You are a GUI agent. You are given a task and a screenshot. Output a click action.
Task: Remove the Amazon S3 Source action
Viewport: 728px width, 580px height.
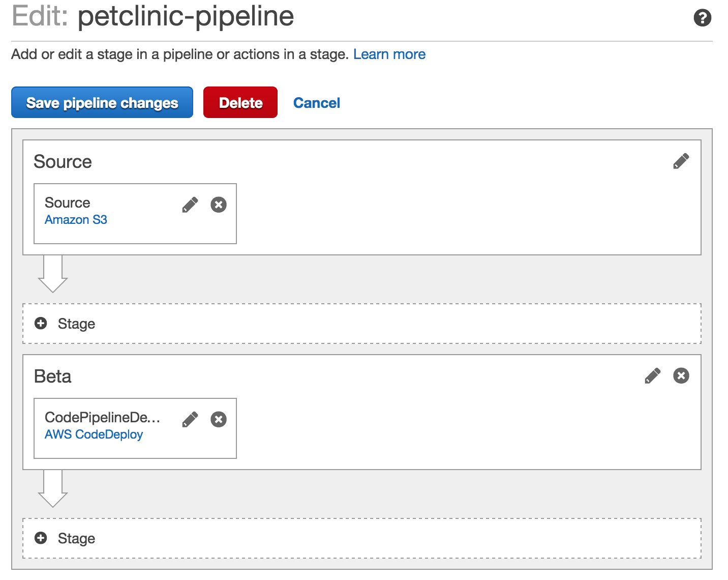(219, 205)
